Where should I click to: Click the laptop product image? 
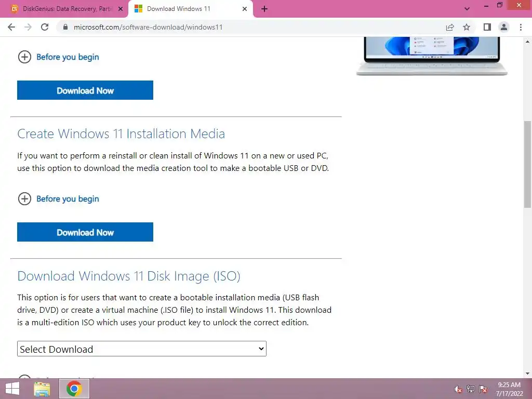[432, 56]
